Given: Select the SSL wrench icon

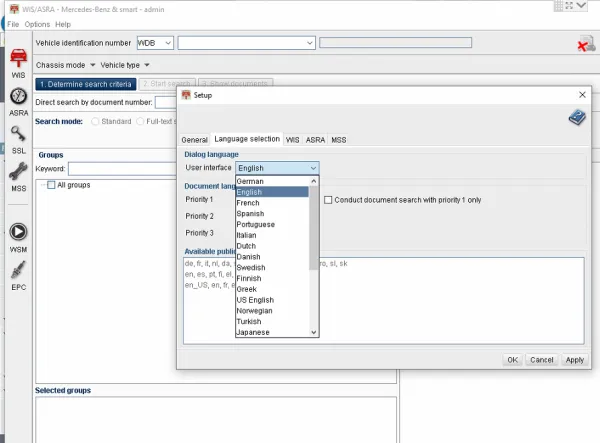Looking at the screenshot, I should 18,135.
